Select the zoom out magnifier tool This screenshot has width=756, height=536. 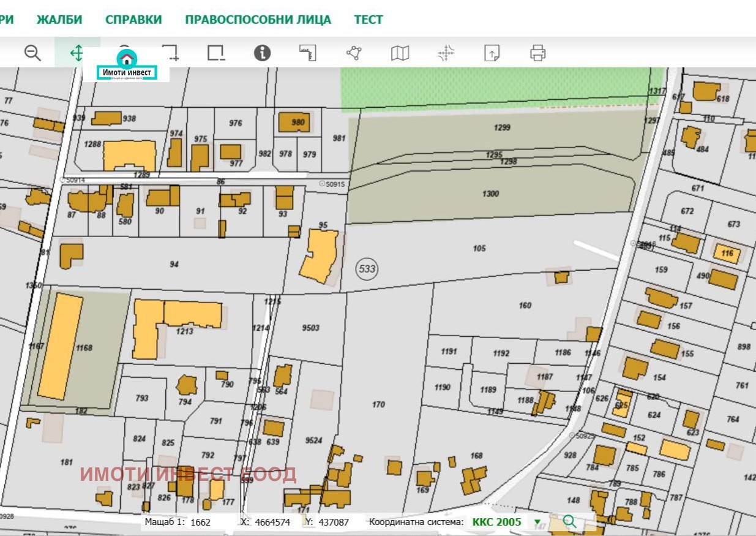(x=32, y=53)
